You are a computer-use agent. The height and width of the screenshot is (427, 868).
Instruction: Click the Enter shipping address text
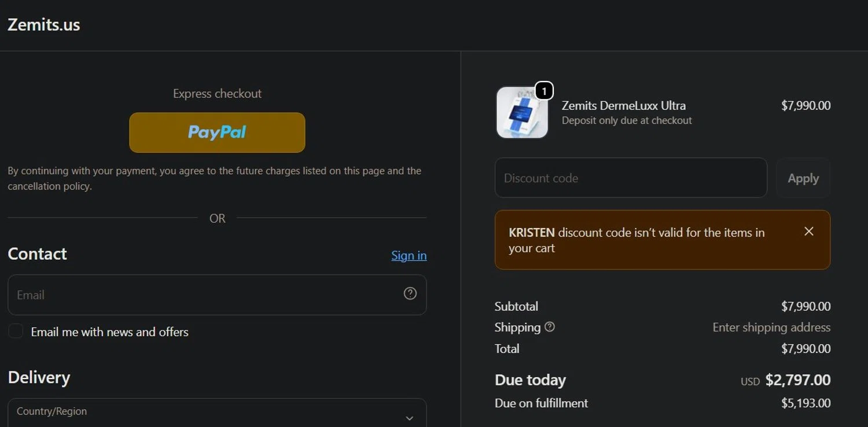point(771,327)
